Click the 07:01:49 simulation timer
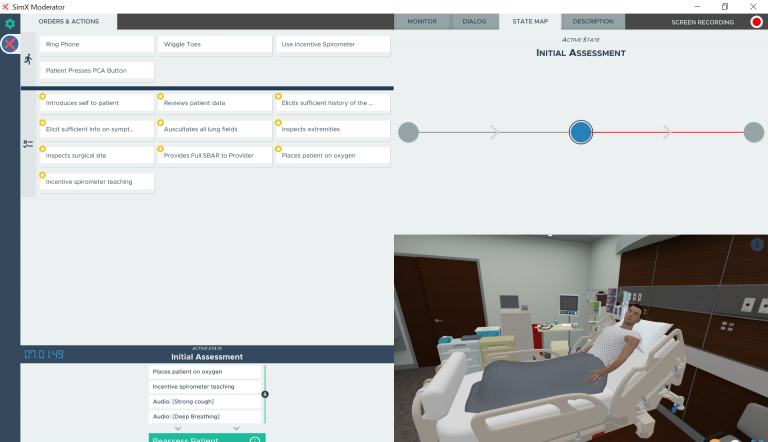 click(x=44, y=354)
